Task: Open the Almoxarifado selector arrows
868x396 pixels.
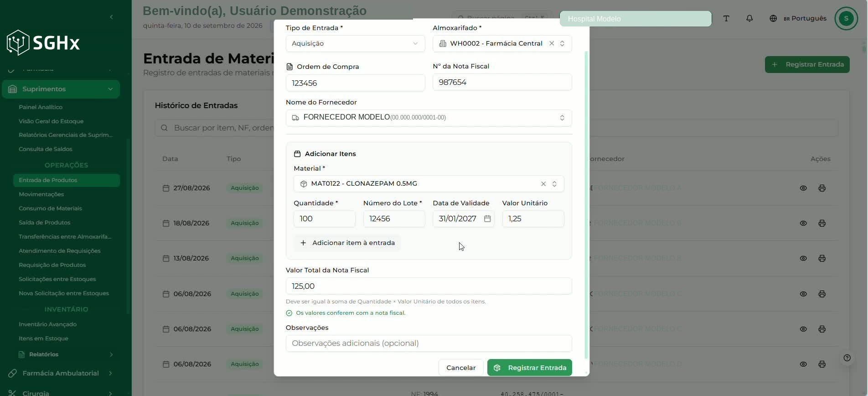Action: pyautogui.click(x=562, y=43)
